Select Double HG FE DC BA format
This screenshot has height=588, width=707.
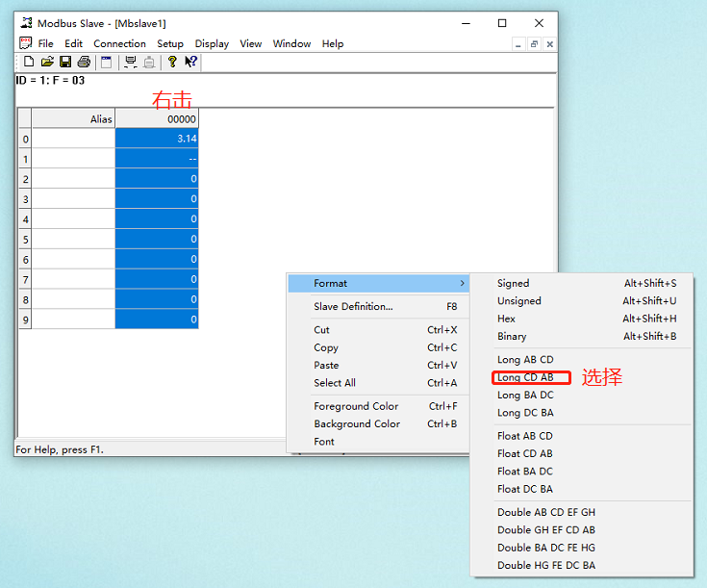click(582, 565)
